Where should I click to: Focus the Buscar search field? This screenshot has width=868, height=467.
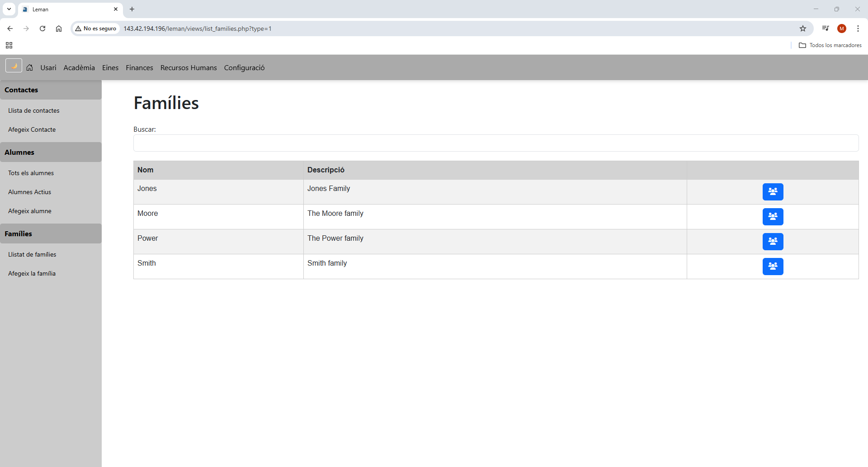point(496,143)
